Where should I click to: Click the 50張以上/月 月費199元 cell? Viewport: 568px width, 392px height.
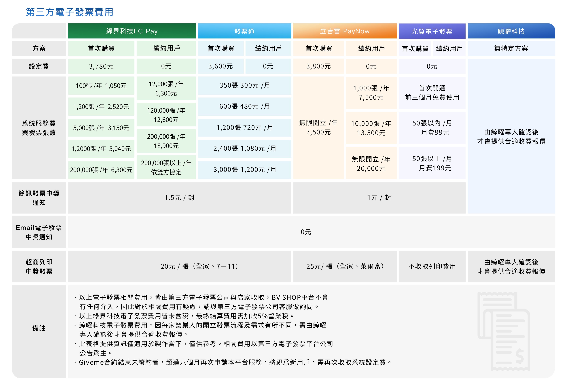432,163
